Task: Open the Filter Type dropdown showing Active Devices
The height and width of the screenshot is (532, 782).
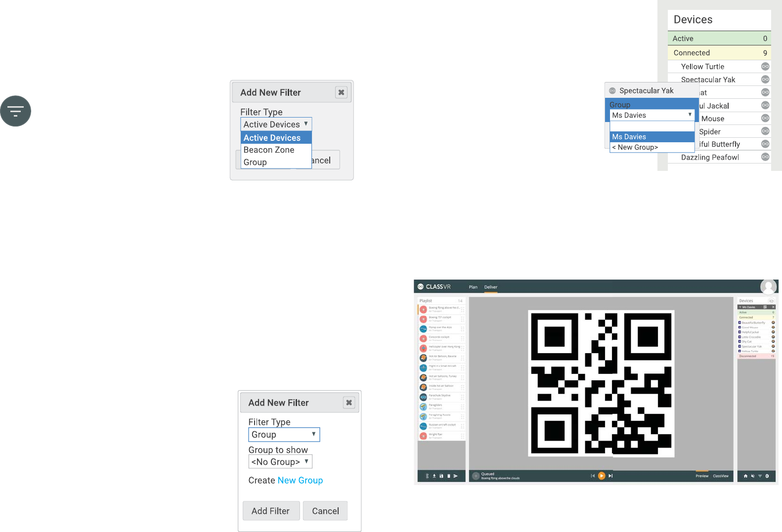Action: click(276, 124)
